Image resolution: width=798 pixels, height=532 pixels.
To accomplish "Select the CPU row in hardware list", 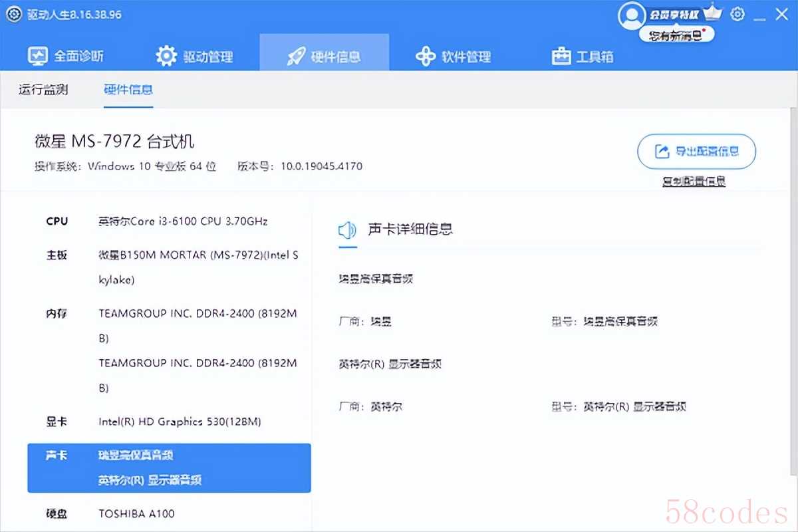I will pyautogui.click(x=169, y=221).
